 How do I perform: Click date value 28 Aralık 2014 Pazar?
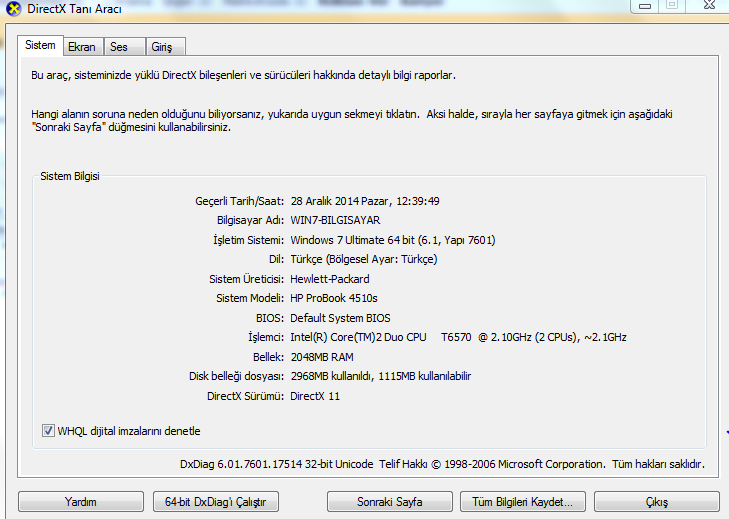pos(365,201)
